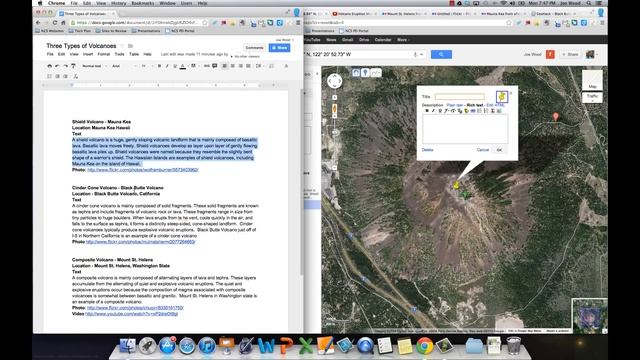The width and height of the screenshot is (640, 360).
Task: Click the Street View pegman on map
Action: [x=335, y=109]
